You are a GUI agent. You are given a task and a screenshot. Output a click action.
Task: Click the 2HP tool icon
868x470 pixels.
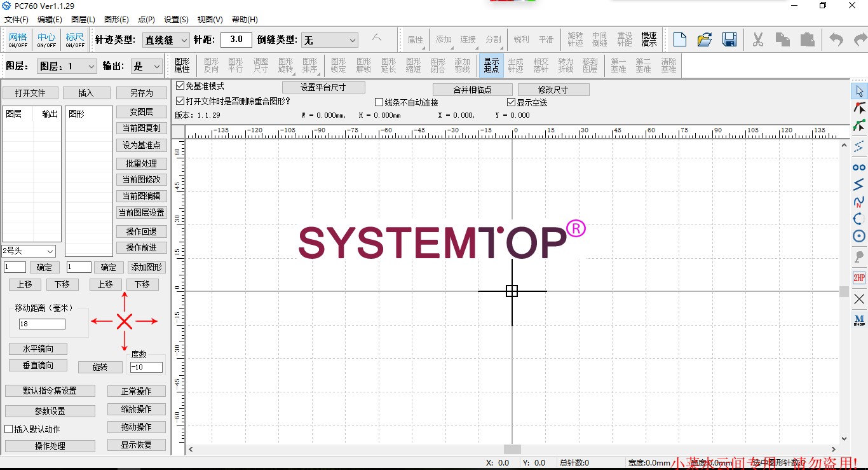[859, 278]
